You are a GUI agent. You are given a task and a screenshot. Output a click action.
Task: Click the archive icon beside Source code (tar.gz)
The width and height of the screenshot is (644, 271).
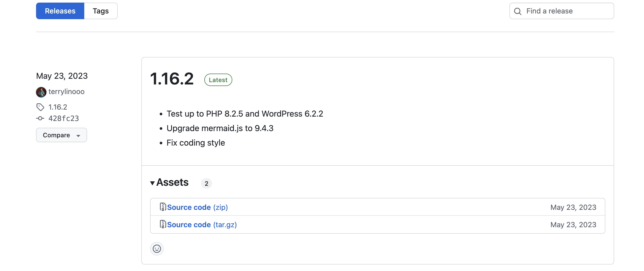pyautogui.click(x=163, y=224)
